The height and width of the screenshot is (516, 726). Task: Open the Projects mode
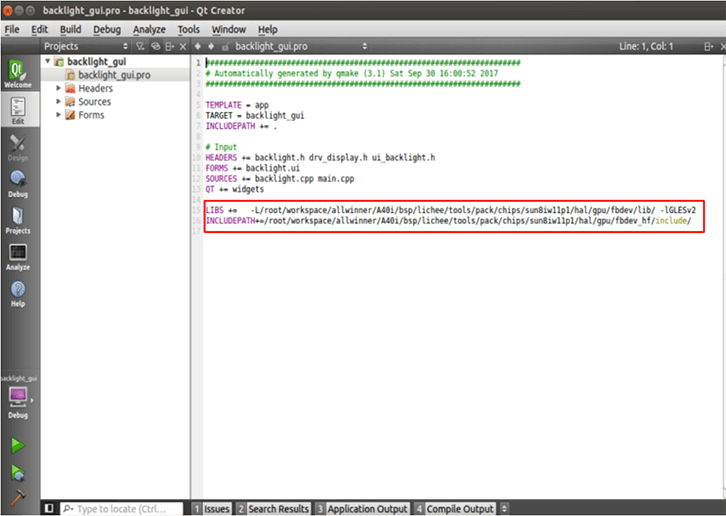point(18,220)
